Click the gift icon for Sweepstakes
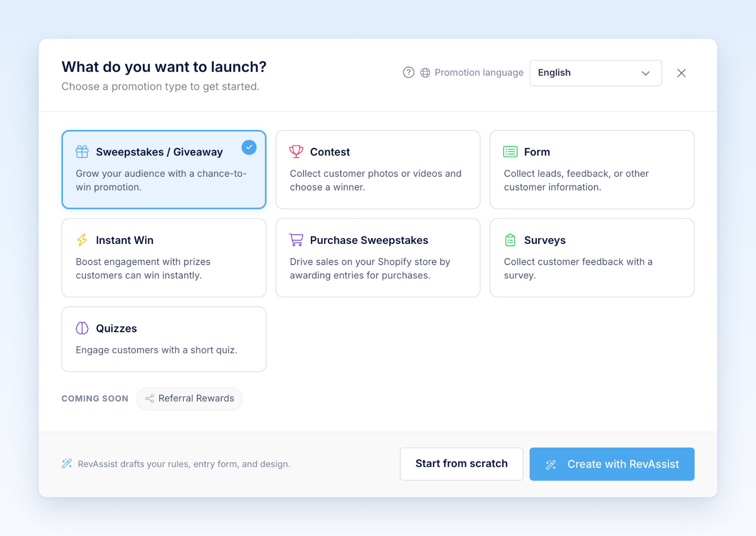The image size is (756, 536). coord(82,152)
